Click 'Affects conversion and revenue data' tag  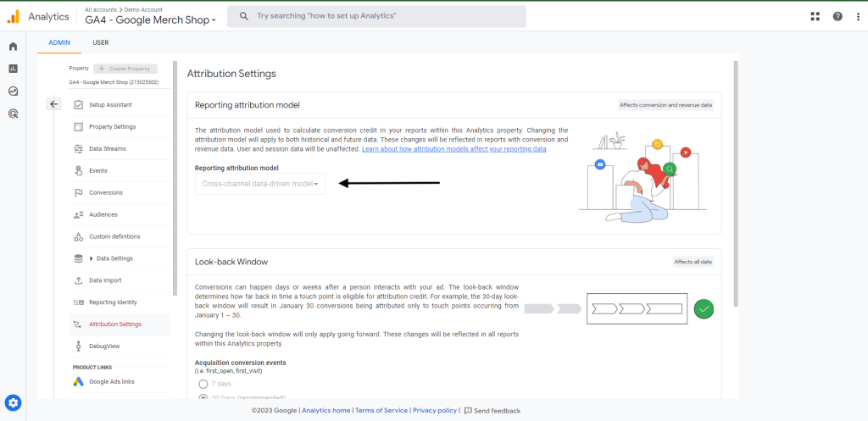tap(665, 105)
